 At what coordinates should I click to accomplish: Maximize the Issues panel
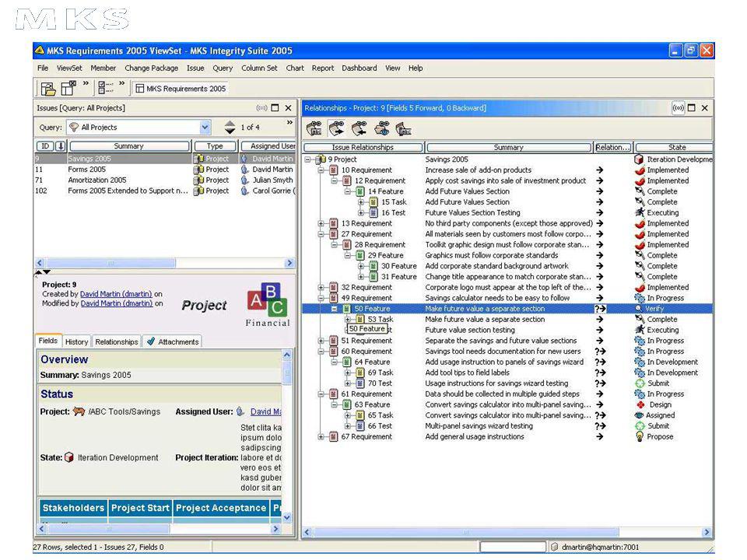[x=275, y=108]
